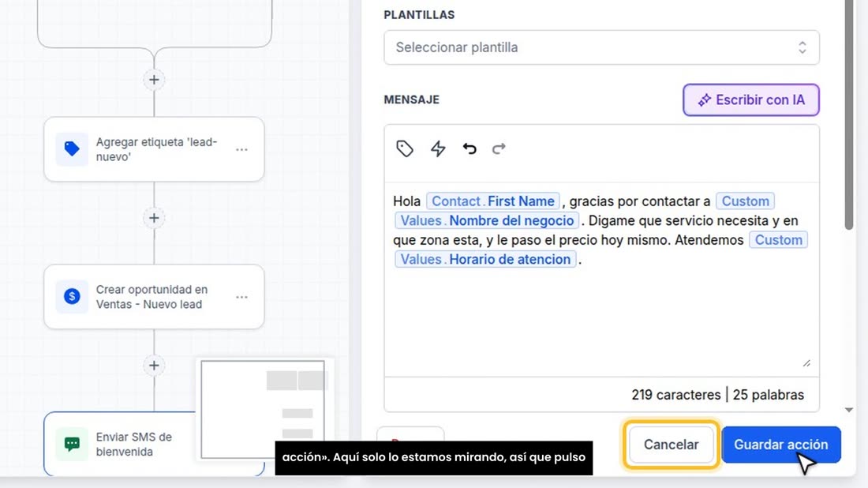Click the Values.Nombre del negocio tag

pyautogui.click(x=487, y=220)
